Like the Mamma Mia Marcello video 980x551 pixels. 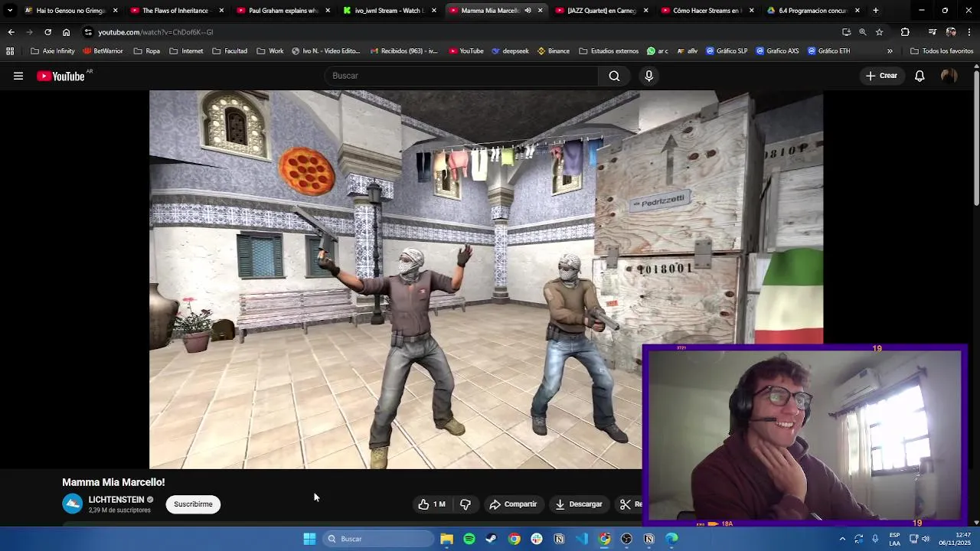tap(432, 504)
